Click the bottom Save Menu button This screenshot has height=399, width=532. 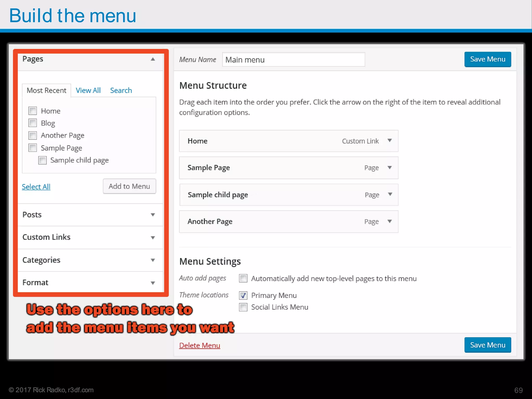pyautogui.click(x=488, y=345)
